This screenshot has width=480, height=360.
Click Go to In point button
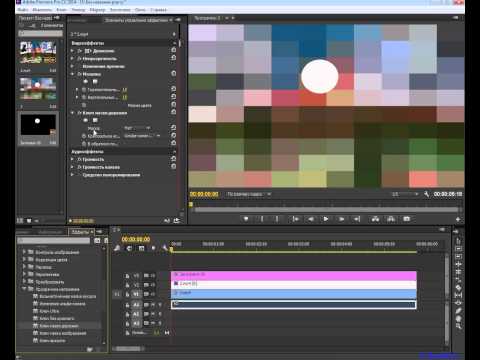295,219
